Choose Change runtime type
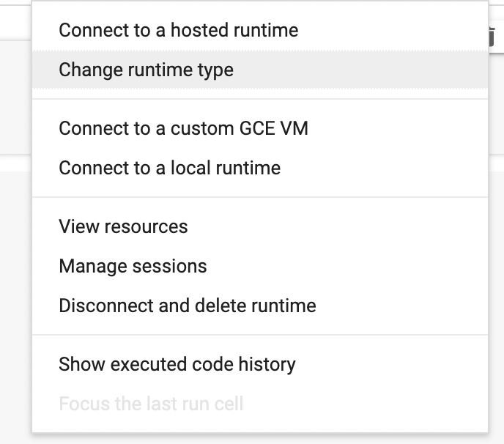Screen dimensions: 504x444 (x=146, y=70)
